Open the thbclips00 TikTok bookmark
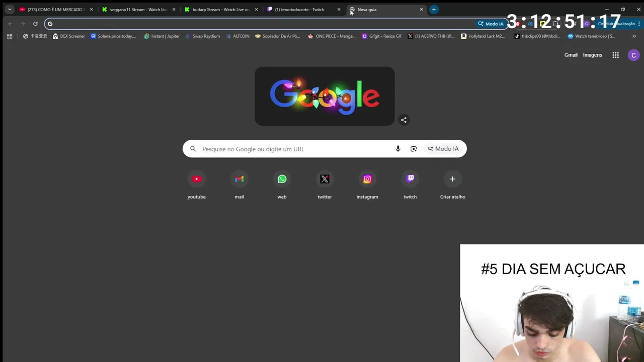 click(x=537, y=36)
